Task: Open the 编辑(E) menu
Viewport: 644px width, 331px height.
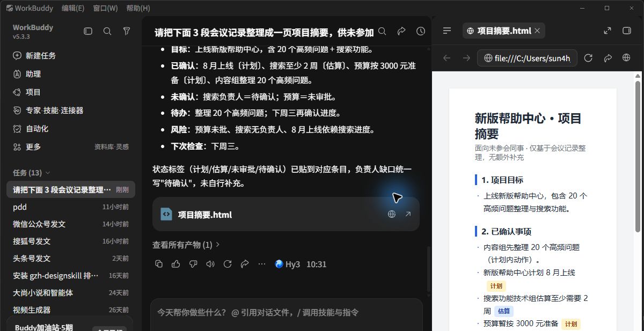Action: [x=73, y=8]
